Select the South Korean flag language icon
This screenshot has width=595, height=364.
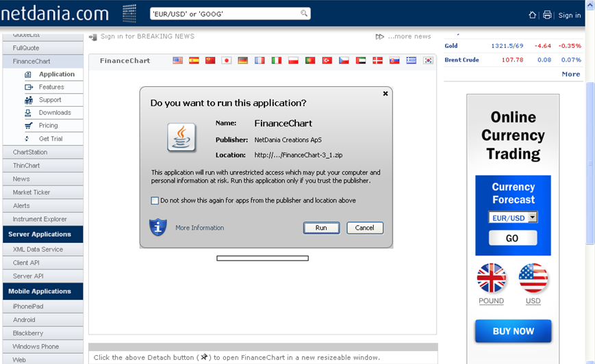(428, 60)
